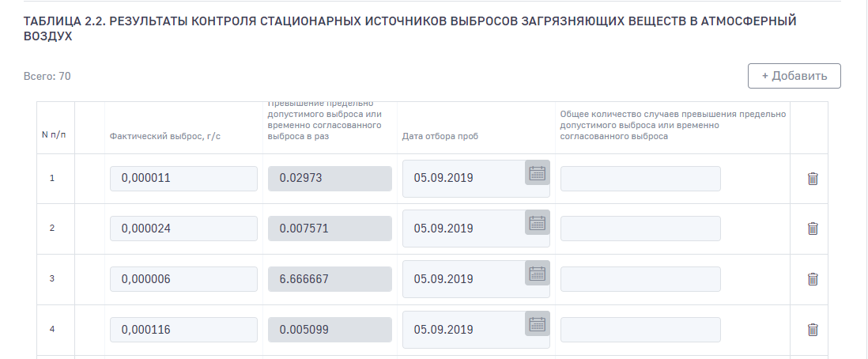Image resolution: width=868 pixels, height=359 pixels.
Task: Delete row 1 with trash icon
Action: coord(812,179)
